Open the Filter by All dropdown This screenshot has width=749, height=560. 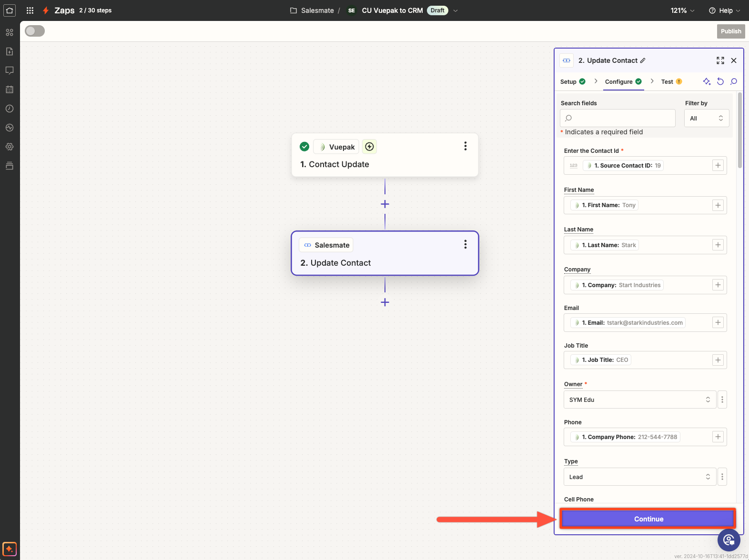[706, 119]
